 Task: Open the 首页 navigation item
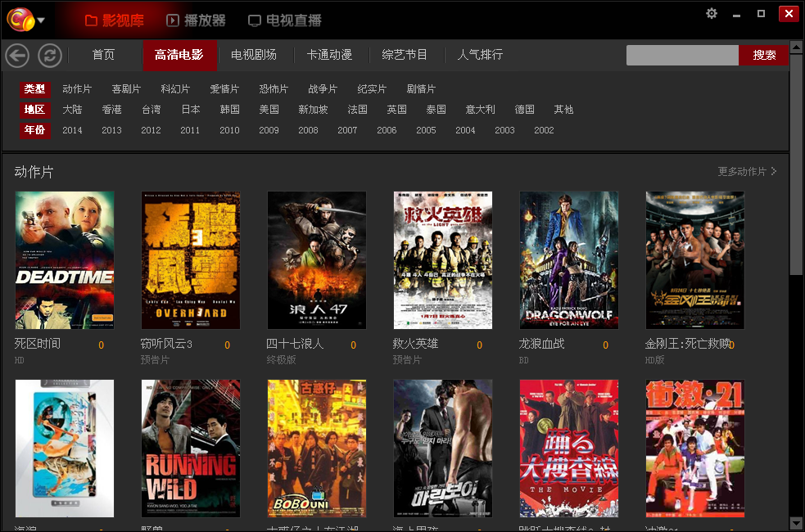pyautogui.click(x=103, y=54)
